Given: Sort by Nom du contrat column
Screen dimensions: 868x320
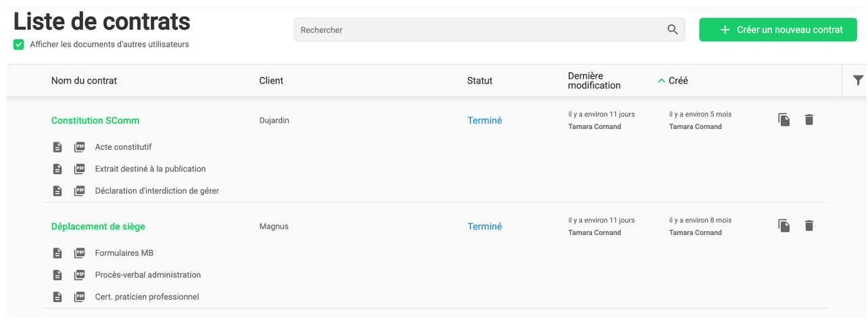Looking at the screenshot, I should tap(84, 81).
